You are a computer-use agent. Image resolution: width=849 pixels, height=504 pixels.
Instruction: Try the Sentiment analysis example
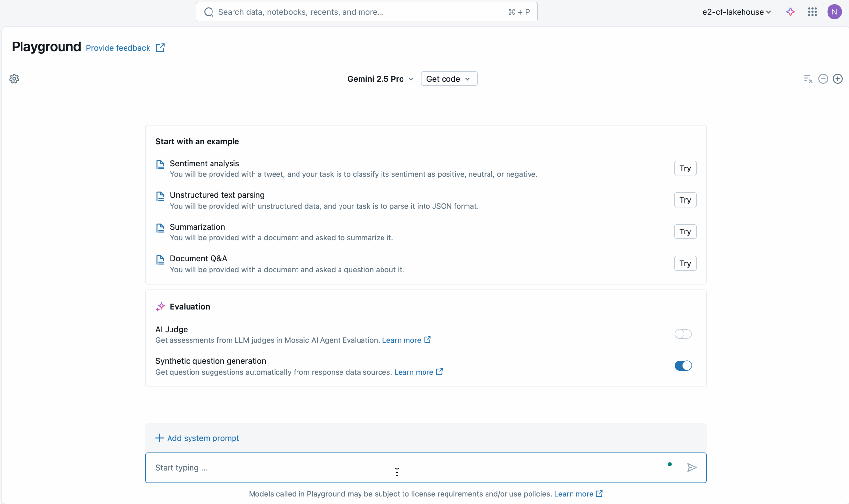(685, 168)
